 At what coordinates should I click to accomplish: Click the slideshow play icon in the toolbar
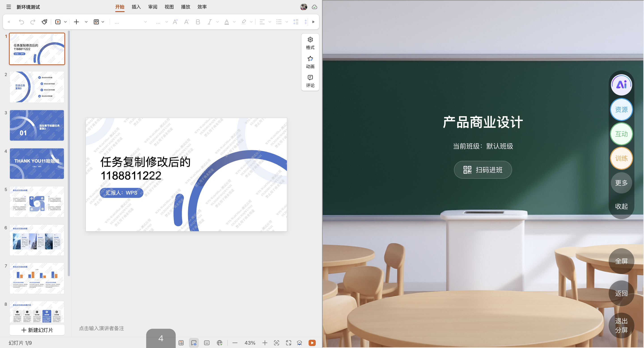tap(58, 22)
